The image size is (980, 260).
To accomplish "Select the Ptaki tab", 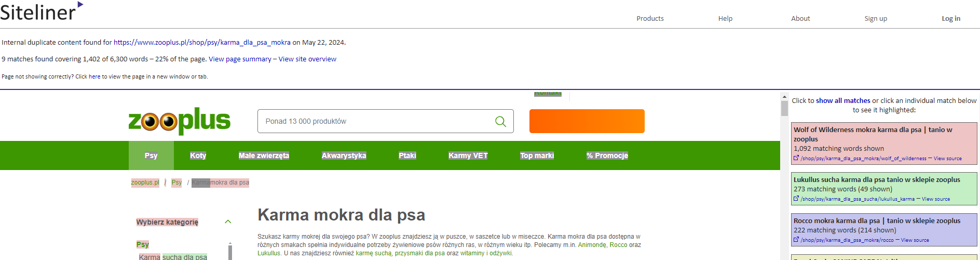I will (x=407, y=155).
